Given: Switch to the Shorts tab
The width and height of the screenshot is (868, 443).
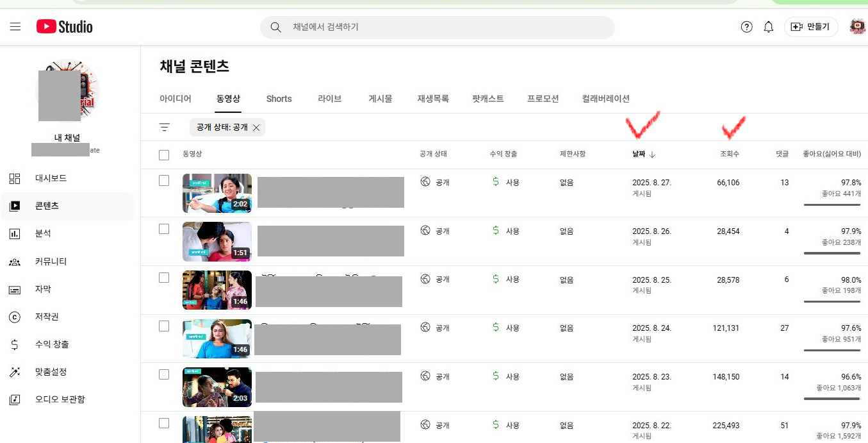Looking at the screenshot, I should coord(279,99).
